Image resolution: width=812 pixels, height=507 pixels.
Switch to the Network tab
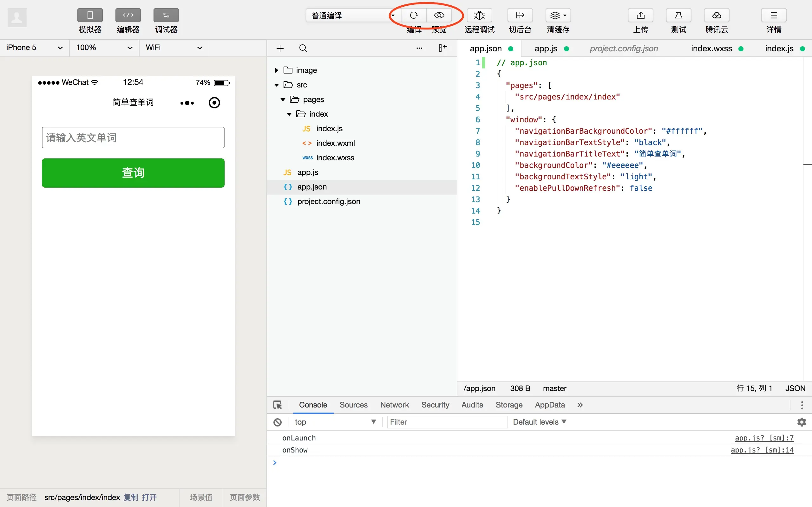(394, 405)
